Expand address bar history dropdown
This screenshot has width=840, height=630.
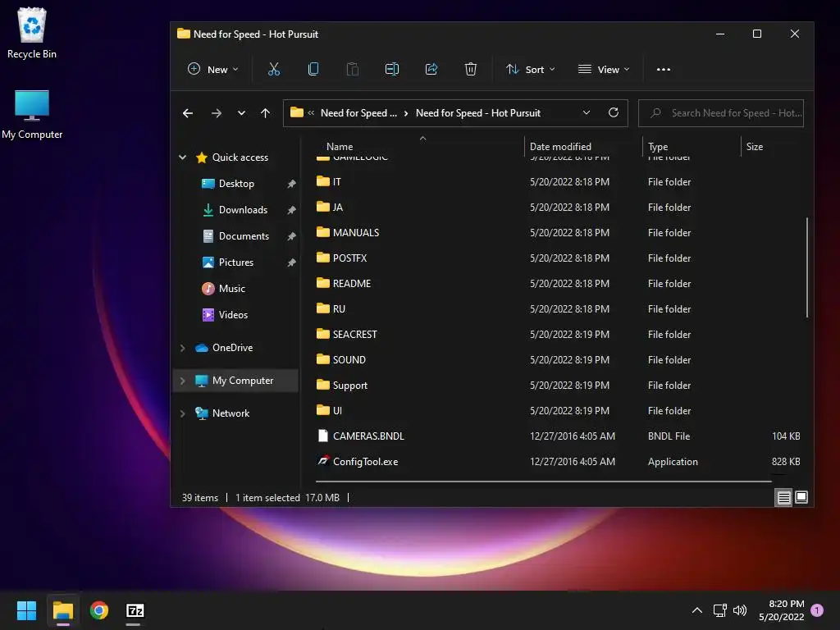tap(586, 112)
